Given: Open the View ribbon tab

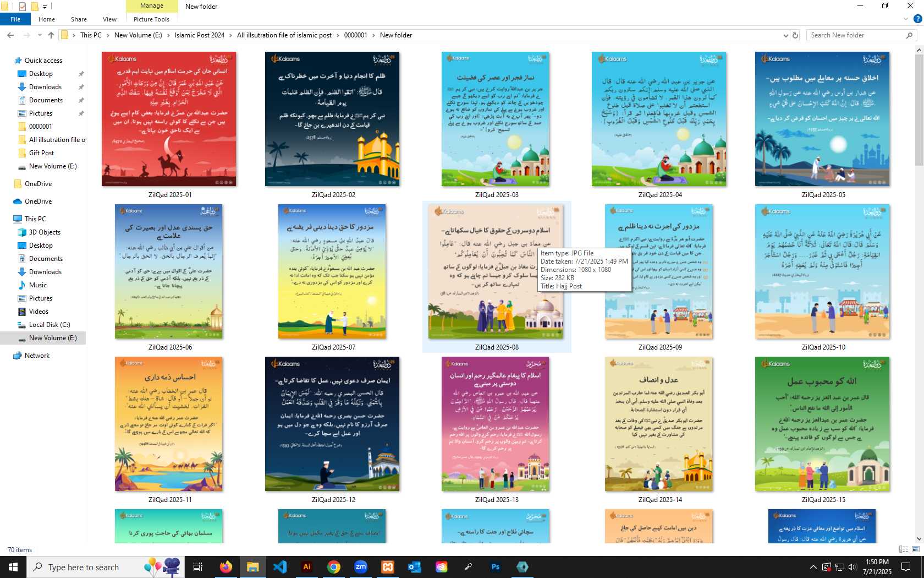Looking at the screenshot, I should [x=109, y=19].
